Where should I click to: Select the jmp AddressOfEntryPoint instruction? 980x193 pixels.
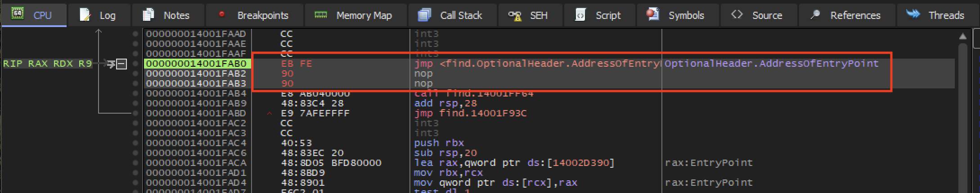point(537,64)
